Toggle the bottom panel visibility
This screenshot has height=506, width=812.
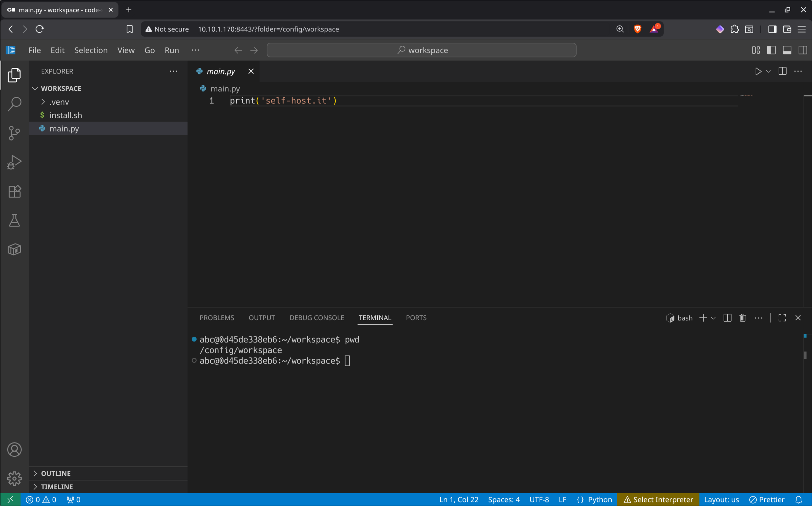pos(787,50)
